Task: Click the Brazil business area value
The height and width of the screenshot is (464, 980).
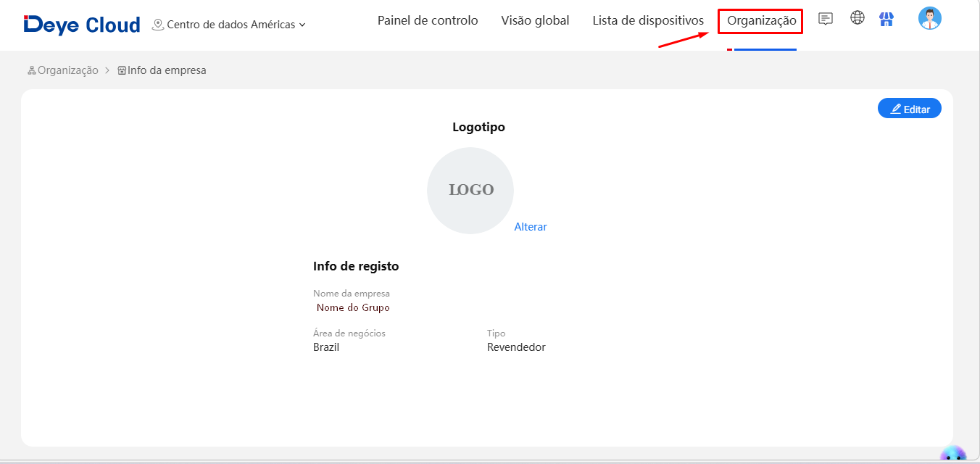Action: pos(326,347)
